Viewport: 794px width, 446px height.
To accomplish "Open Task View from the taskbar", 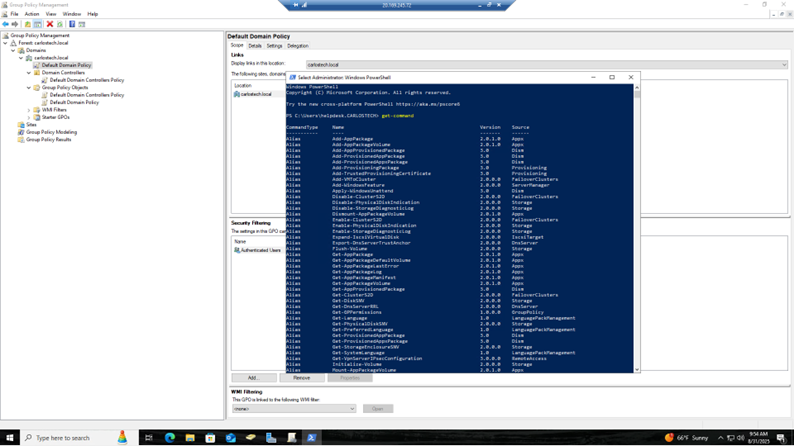I will (x=148, y=438).
